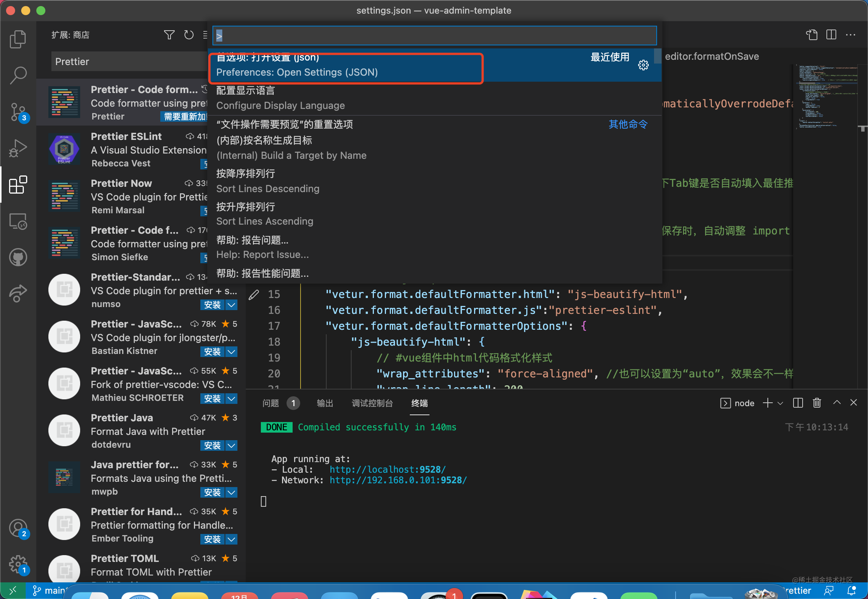The width and height of the screenshot is (868, 599).
Task: Click the command palette input field
Action: pyautogui.click(x=434, y=35)
